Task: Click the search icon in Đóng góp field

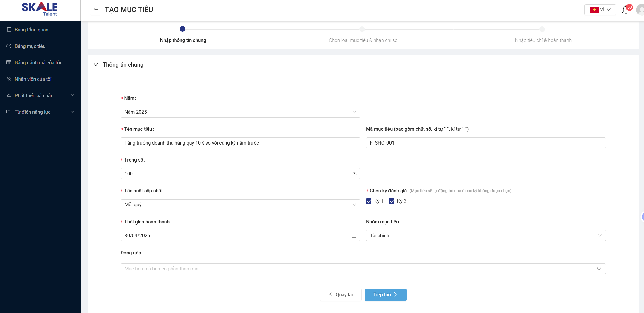Action: point(599,269)
